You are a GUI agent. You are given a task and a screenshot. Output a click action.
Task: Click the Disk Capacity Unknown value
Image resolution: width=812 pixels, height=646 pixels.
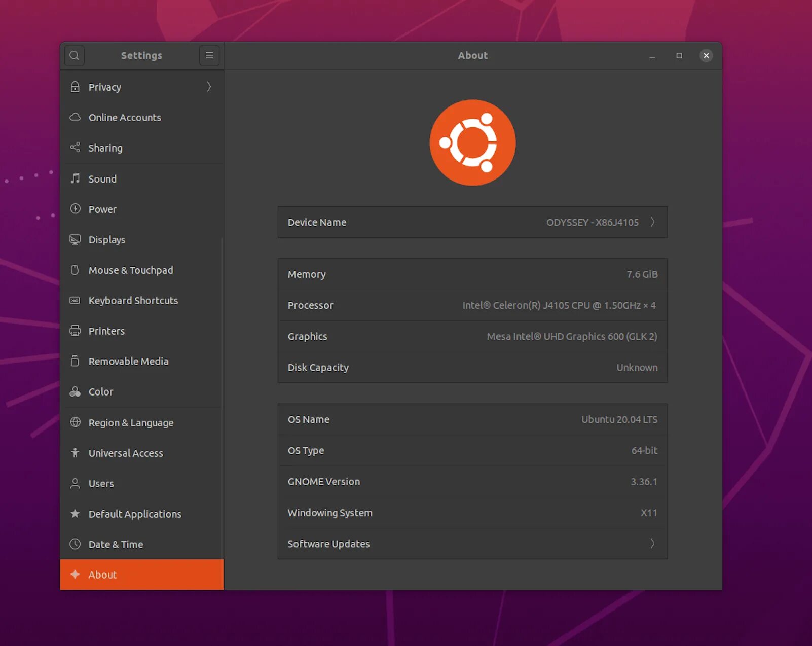click(637, 368)
